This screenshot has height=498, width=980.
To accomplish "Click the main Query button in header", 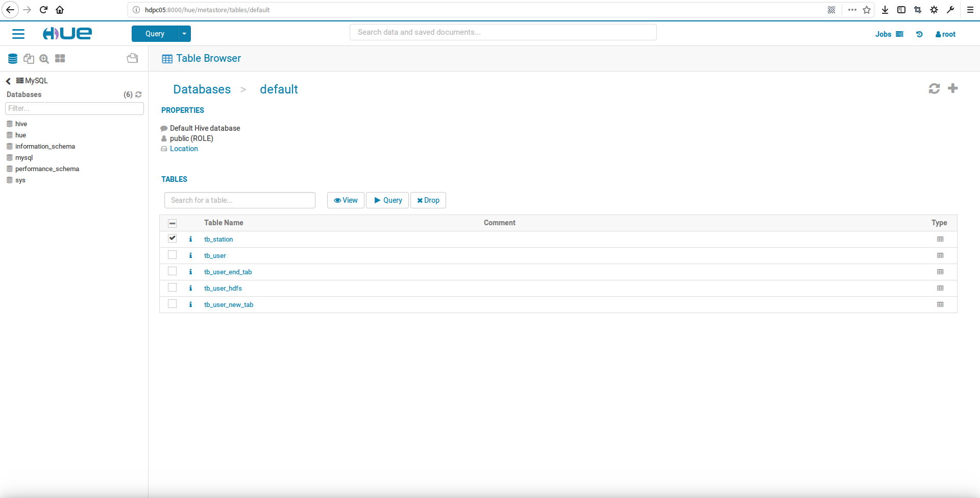I will [155, 34].
